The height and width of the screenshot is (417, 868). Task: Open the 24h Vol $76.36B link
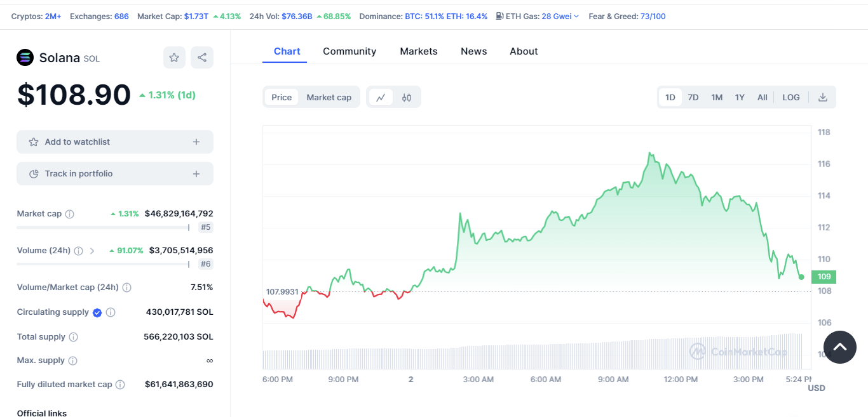point(297,16)
